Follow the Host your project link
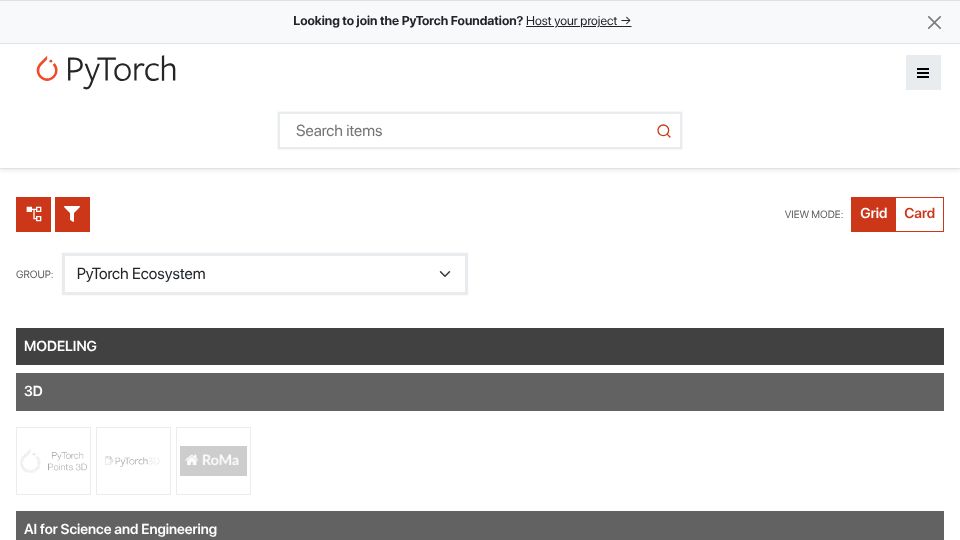Screen dimensions: 960x540 [578, 21]
